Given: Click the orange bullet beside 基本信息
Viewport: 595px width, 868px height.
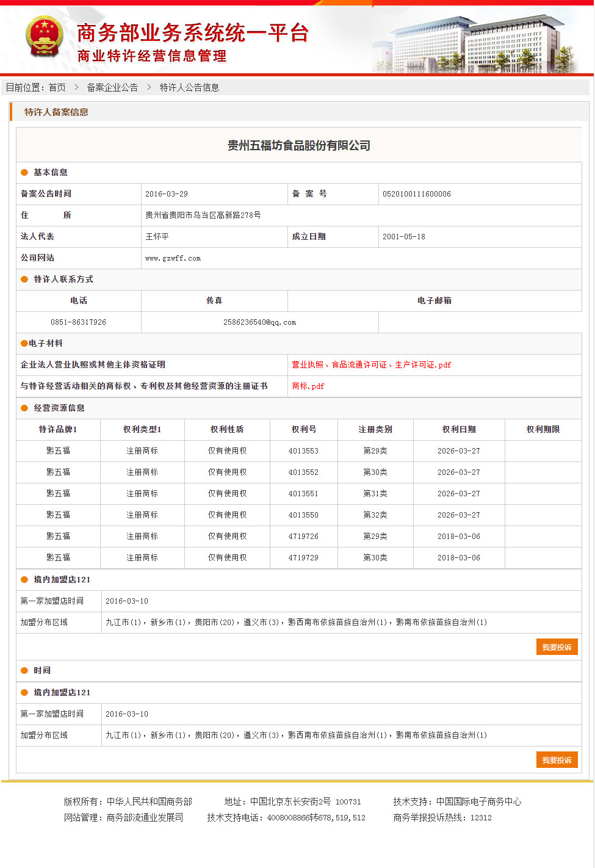Looking at the screenshot, I should point(24,173).
